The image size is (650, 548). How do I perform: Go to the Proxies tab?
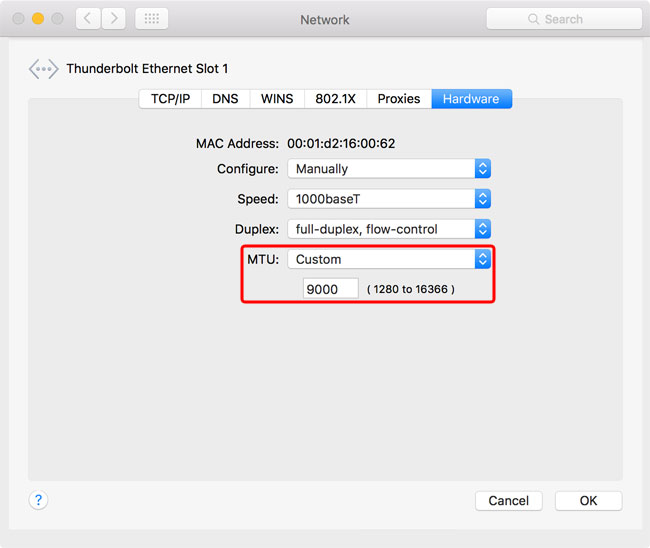click(x=399, y=99)
